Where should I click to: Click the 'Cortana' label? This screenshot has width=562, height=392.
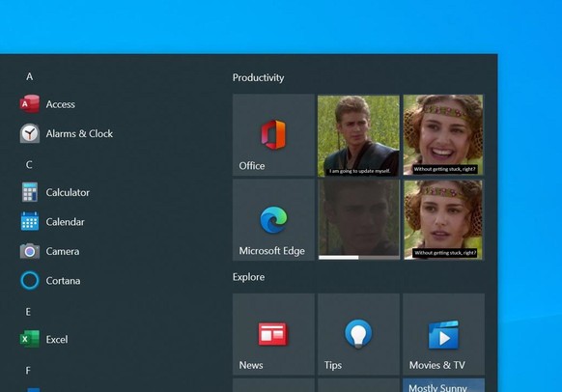tap(63, 281)
